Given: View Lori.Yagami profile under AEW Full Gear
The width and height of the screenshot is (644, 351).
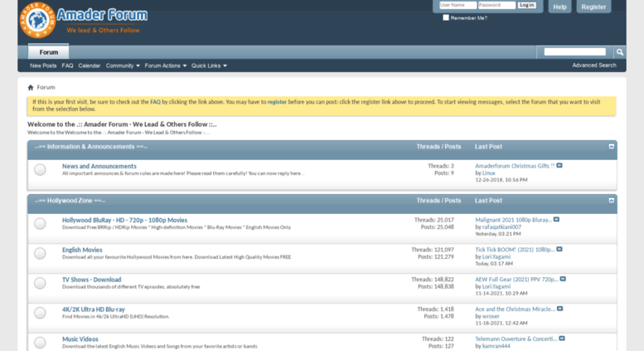Looking at the screenshot, I should (496, 286).
